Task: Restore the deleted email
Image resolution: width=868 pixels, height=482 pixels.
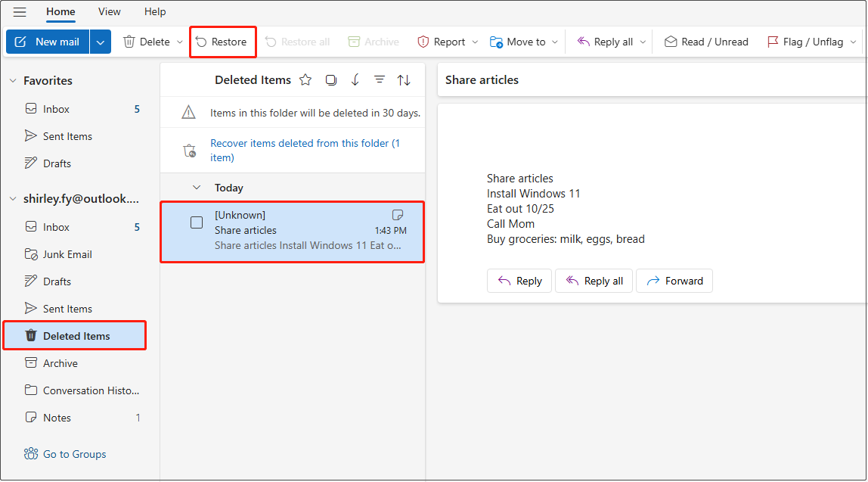Action: point(222,42)
